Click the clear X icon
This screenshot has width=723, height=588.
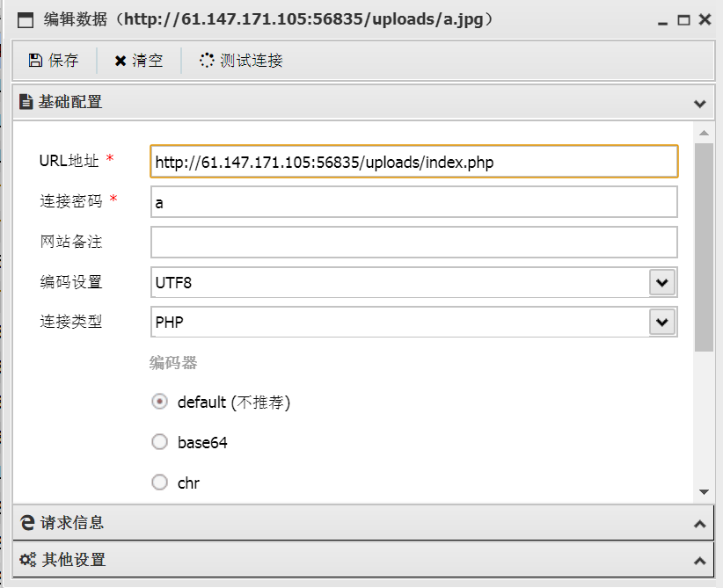click(x=120, y=61)
